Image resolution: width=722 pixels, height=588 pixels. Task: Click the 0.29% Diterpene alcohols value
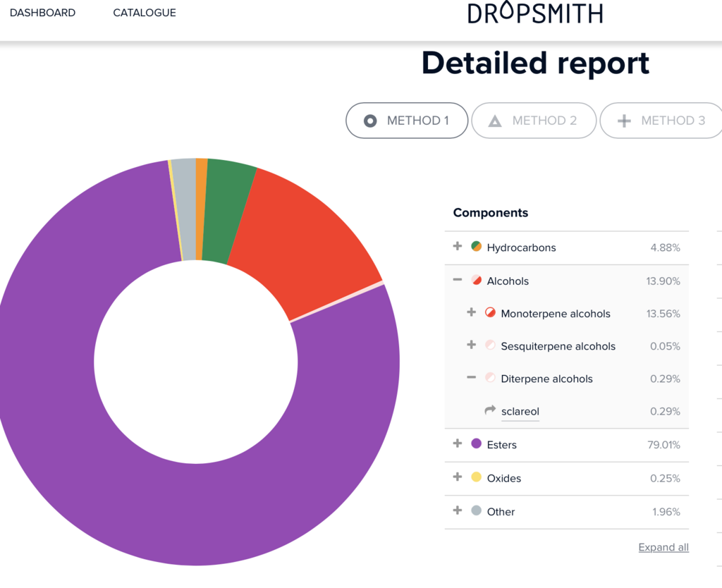click(x=665, y=379)
